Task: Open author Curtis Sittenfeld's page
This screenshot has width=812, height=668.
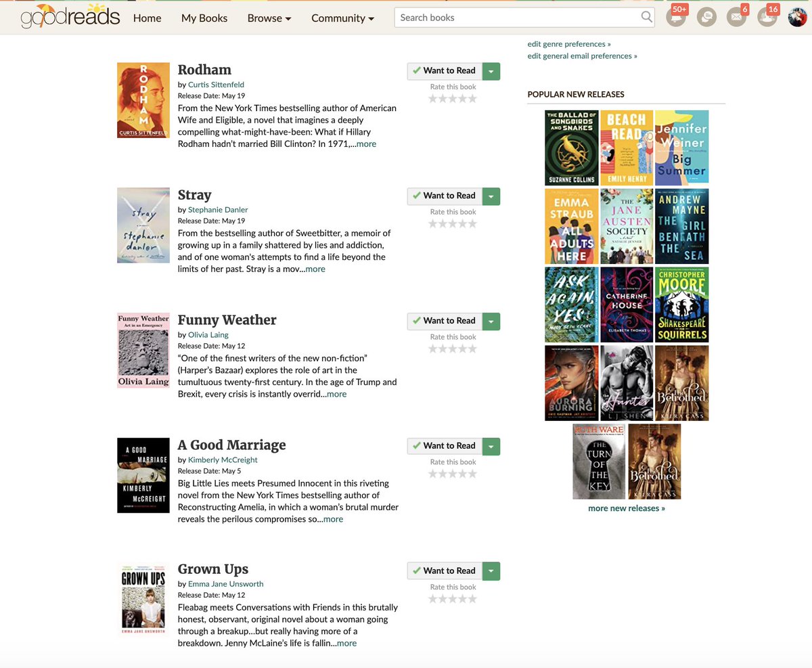Action: [216, 85]
